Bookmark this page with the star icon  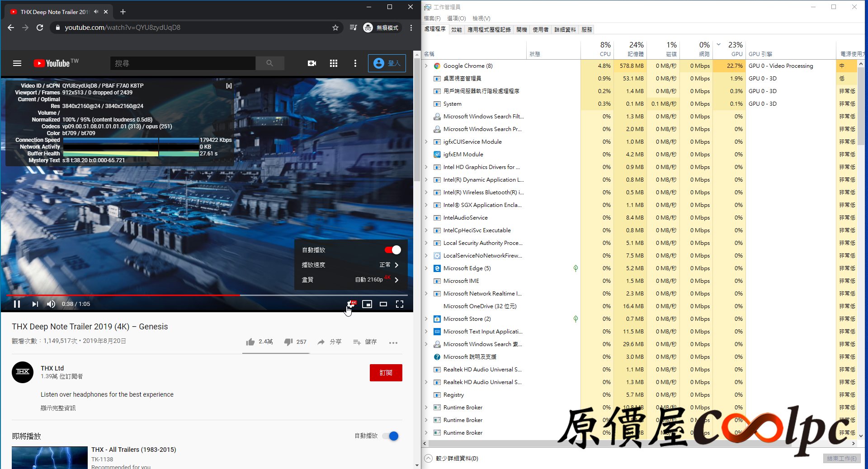[335, 28]
